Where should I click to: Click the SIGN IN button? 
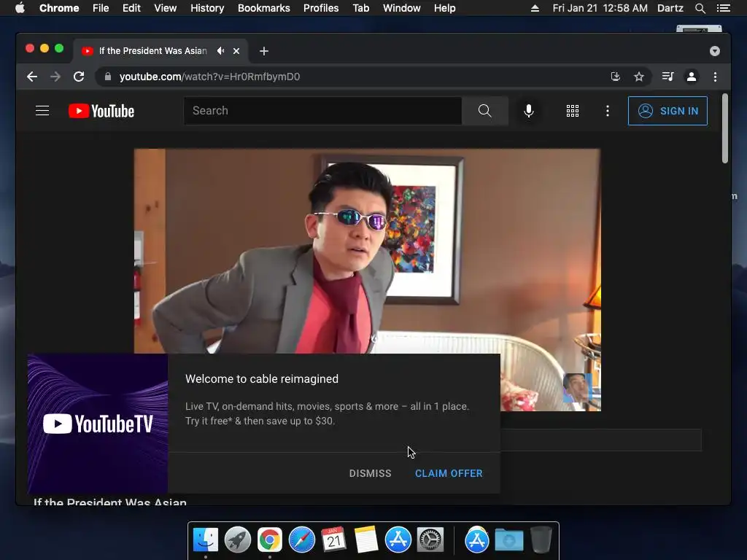[x=667, y=111]
